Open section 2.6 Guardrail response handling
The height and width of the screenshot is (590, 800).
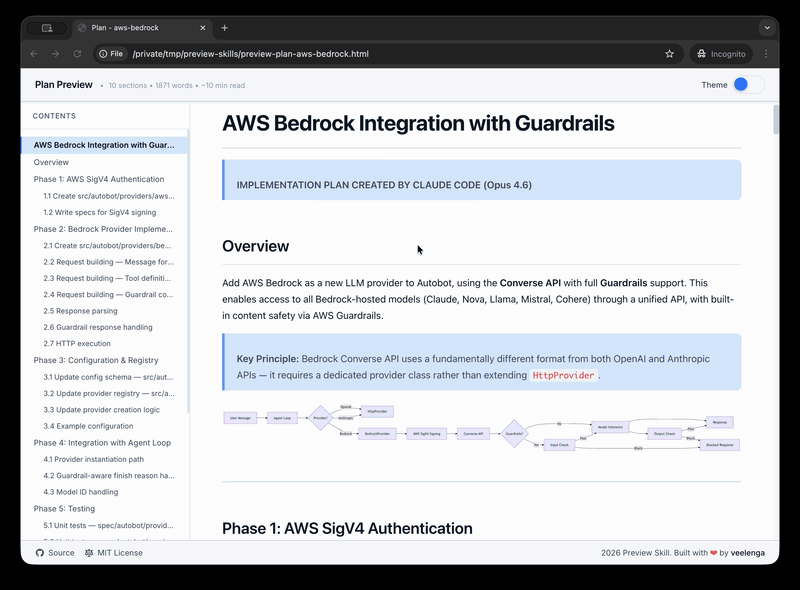[x=98, y=327]
